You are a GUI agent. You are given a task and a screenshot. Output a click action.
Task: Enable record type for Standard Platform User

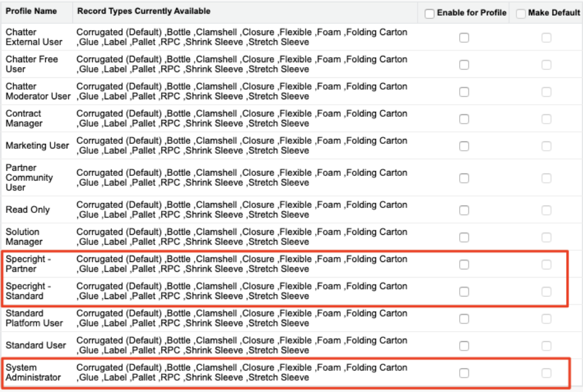coord(464,318)
